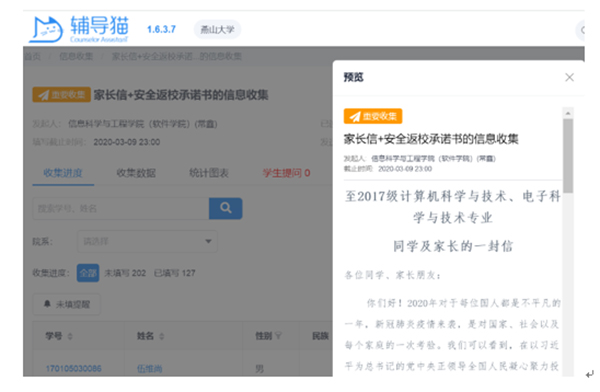Sort by 姓名 column arrows
The height and width of the screenshot is (392, 600).
[161, 336]
